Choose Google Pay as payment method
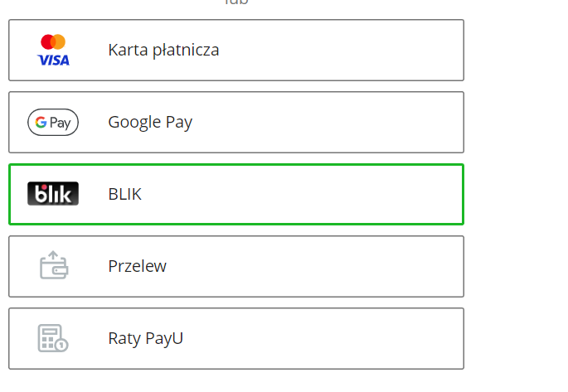The image size is (568, 392). click(236, 123)
